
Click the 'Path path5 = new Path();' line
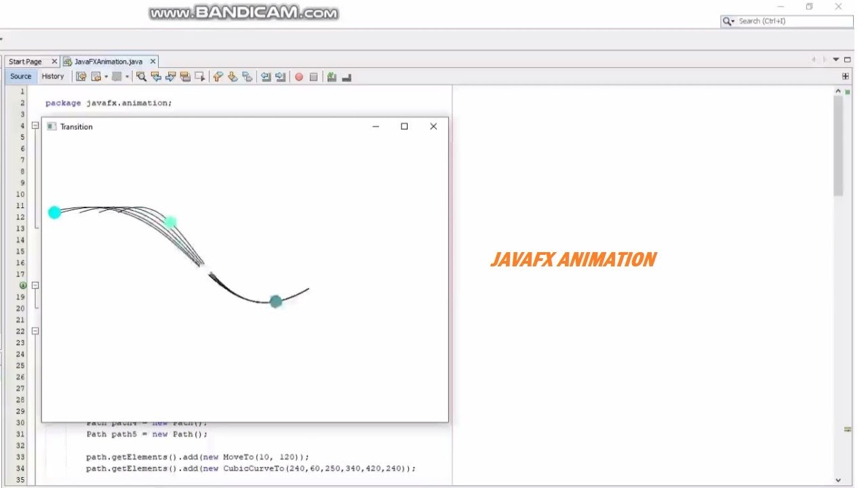(x=147, y=434)
